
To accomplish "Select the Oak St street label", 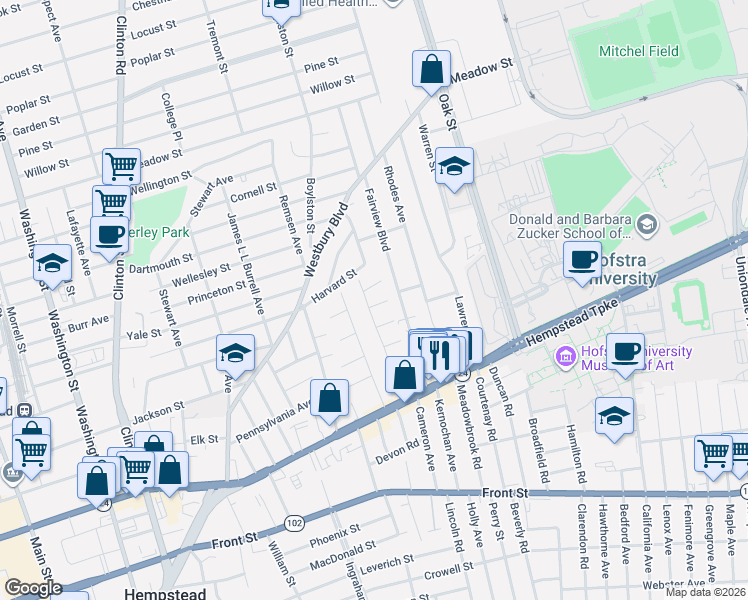I will [448, 112].
